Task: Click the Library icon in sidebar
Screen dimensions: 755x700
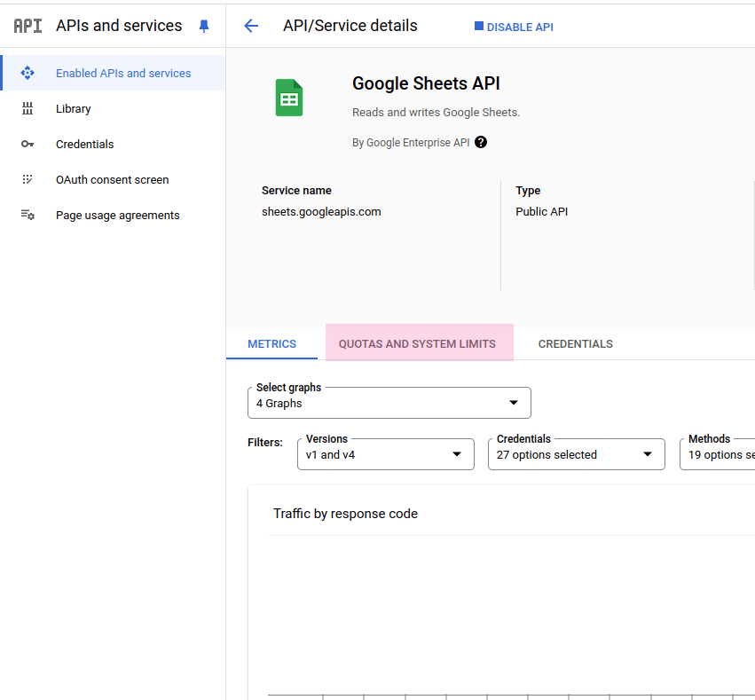Action: [x=28, y=108]
